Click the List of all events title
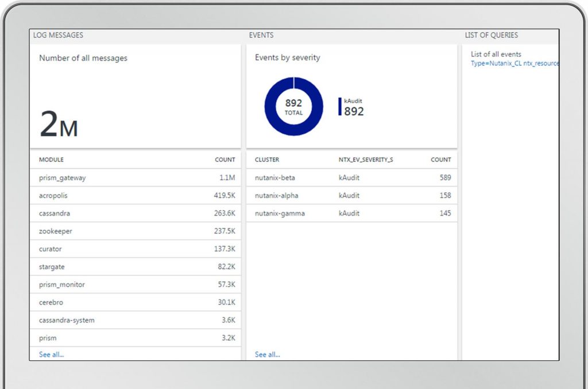 (496, 55)
